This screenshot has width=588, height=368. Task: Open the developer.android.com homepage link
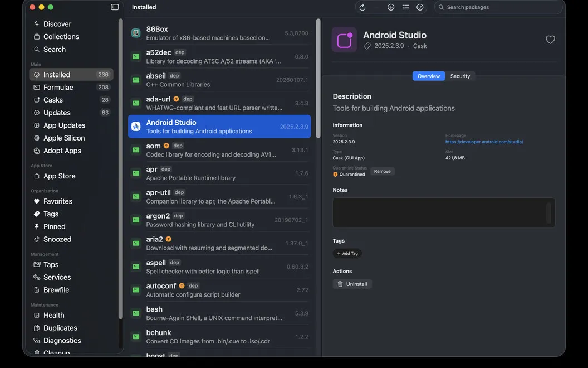(484, 142)
